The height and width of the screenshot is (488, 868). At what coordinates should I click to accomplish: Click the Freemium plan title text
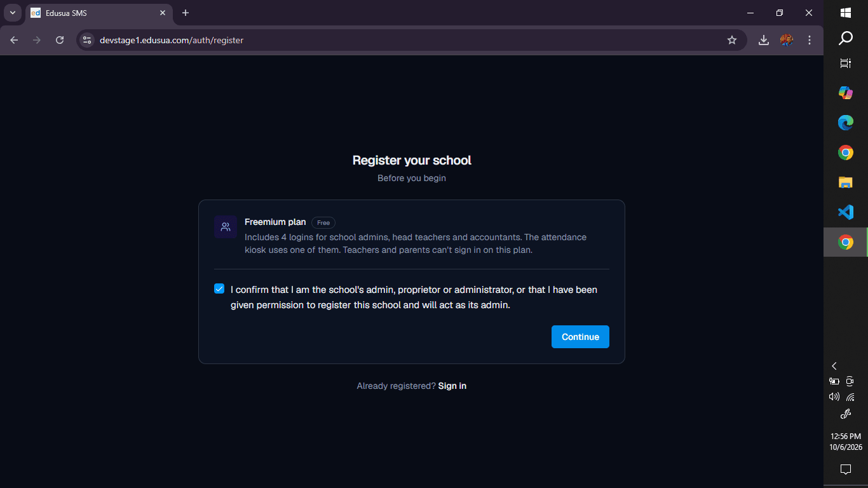click(x=275, y=222)
